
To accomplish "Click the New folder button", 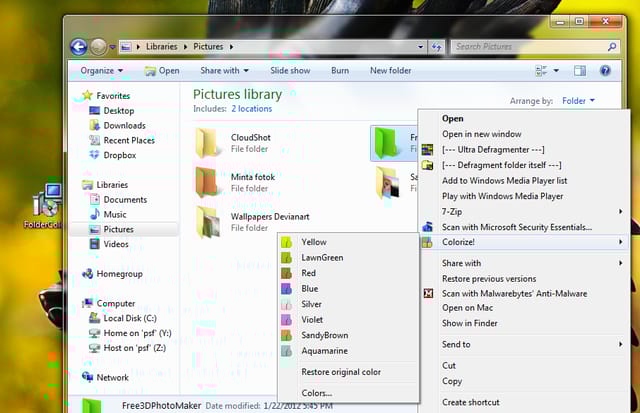I will point(391,71).
